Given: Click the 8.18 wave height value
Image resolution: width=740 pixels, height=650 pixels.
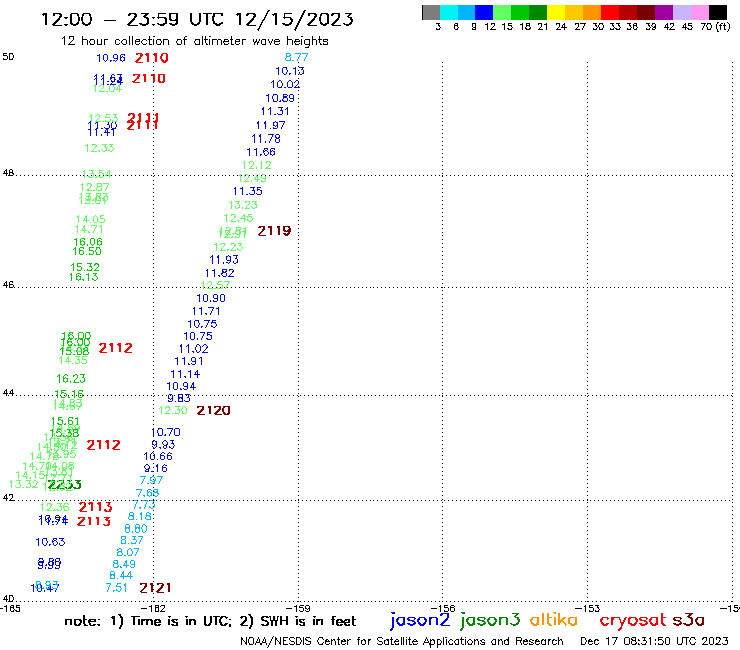Looking at the screenshot, I should [x=140, y=516].
